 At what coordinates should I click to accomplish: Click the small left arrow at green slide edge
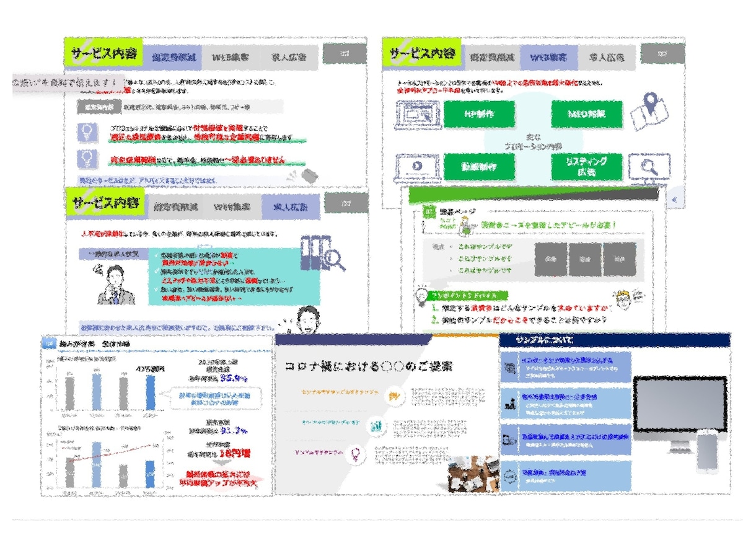(674, 200)
